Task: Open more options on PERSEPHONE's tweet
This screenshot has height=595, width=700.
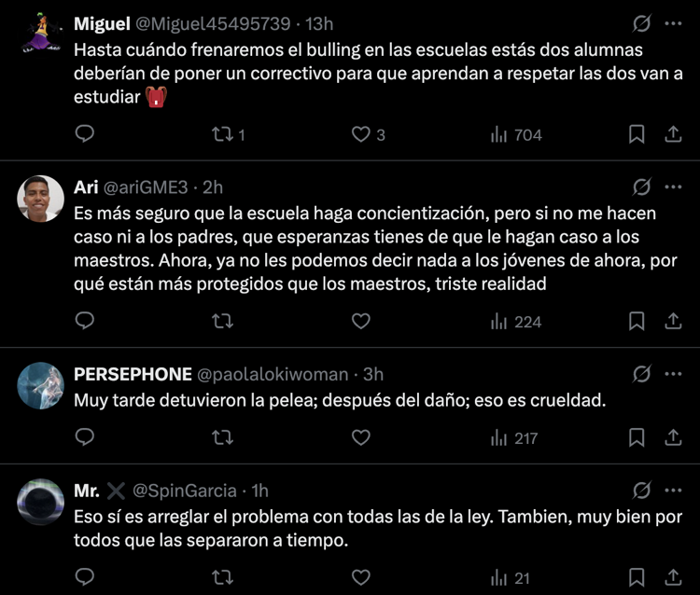Action: click(672, 375)
